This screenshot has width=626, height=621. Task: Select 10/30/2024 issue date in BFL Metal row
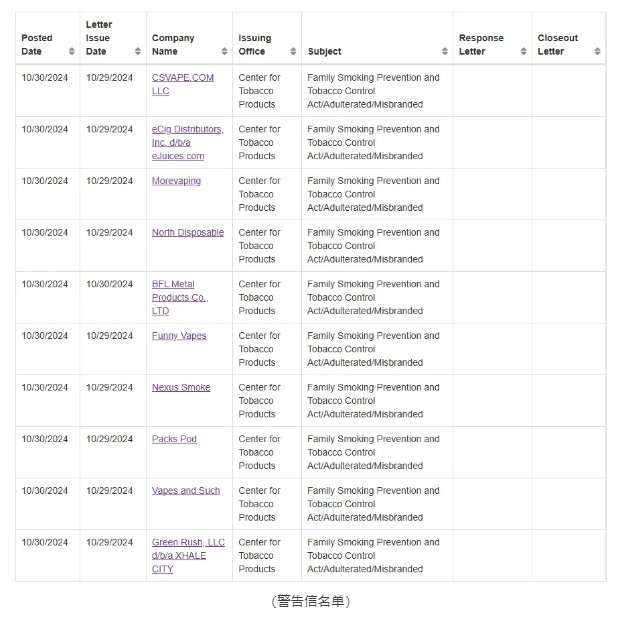point(109,284)
